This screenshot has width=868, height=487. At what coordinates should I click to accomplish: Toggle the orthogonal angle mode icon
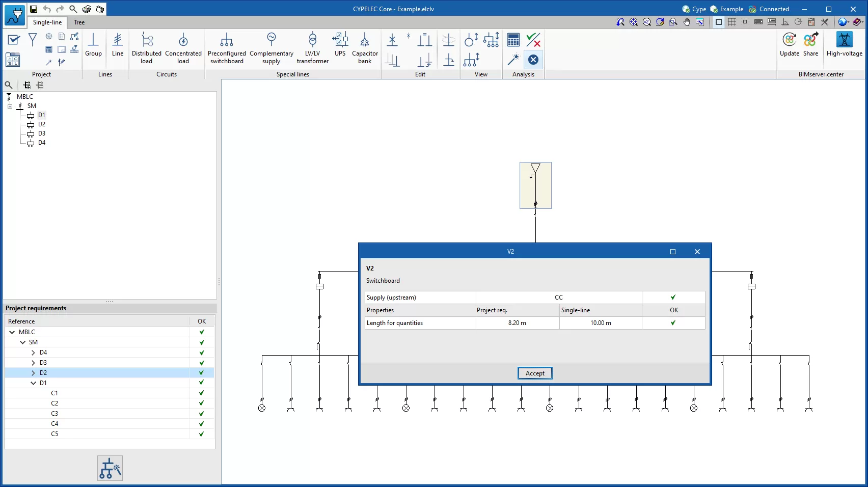[785, 22]
